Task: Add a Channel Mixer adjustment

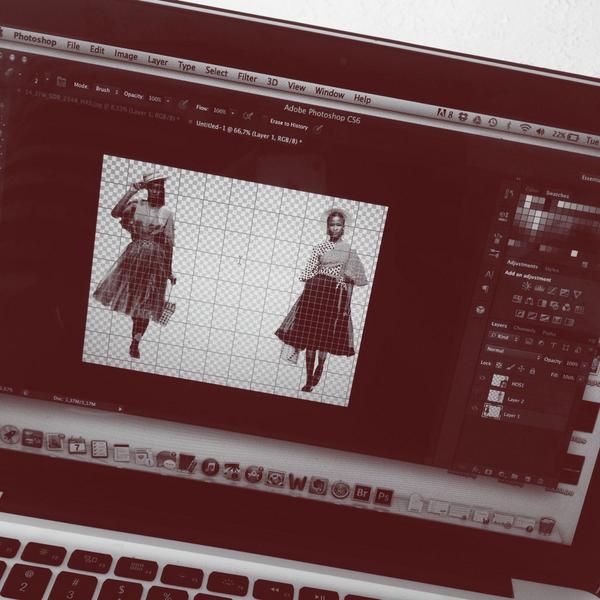Action: tap(566, 307)
